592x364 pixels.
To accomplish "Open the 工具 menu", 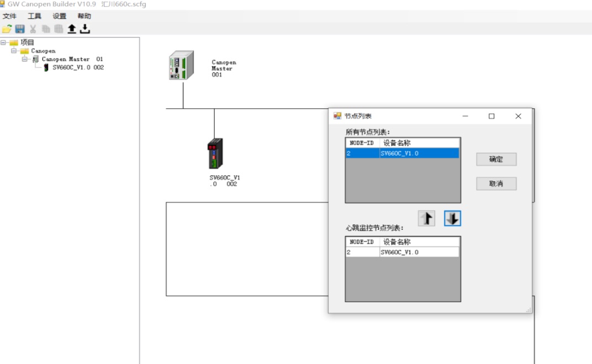I will (x=34, y=16).
